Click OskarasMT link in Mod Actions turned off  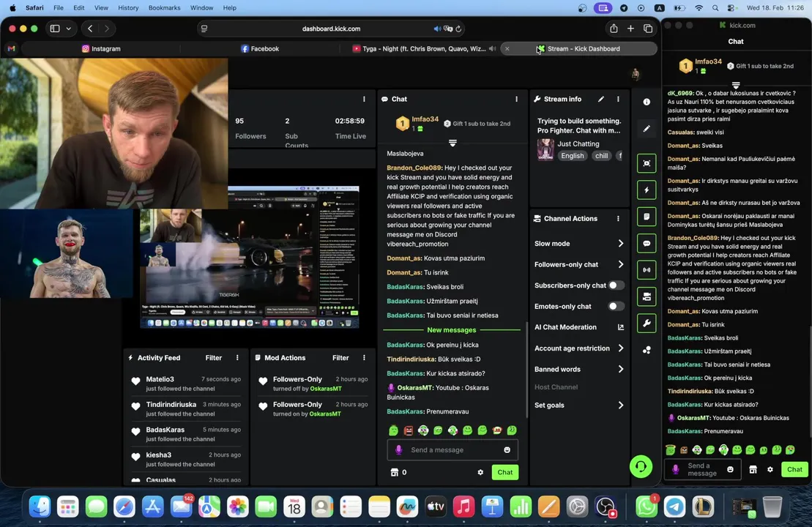326,389
